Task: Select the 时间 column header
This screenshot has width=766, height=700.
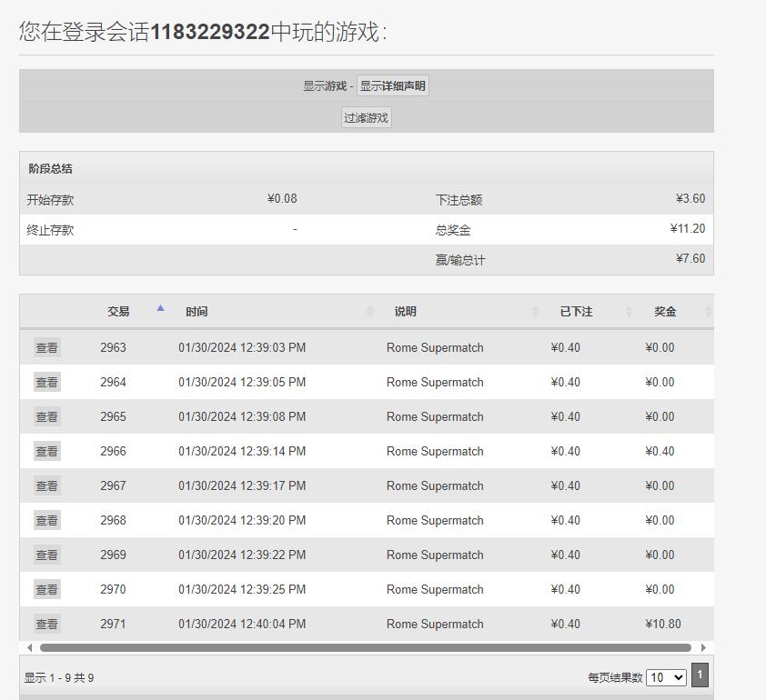Action: tap(197, 312)
